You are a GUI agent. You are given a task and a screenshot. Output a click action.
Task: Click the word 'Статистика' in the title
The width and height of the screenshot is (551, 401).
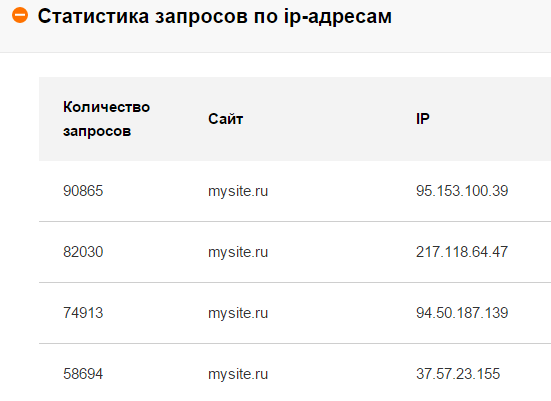[x=93, y=16]
